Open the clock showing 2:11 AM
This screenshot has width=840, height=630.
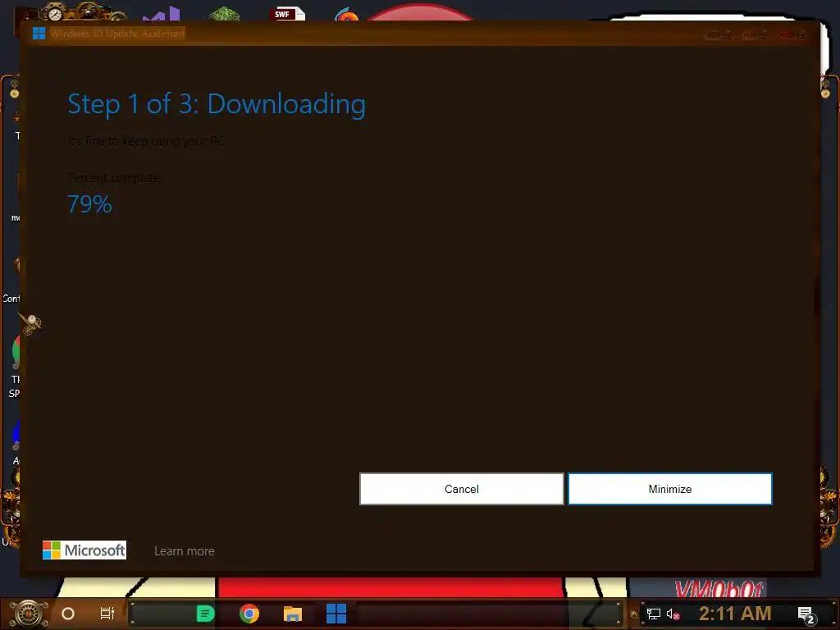tap(735, 614)
